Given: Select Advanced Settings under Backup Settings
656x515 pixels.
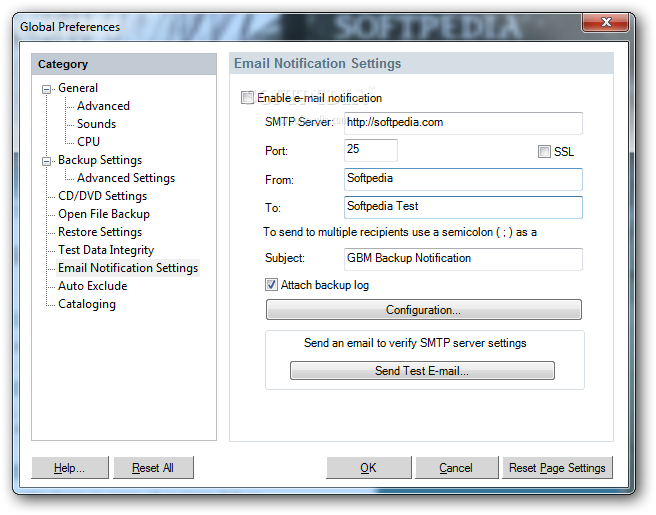Looking at the screenshot, I should coord(126,178).
